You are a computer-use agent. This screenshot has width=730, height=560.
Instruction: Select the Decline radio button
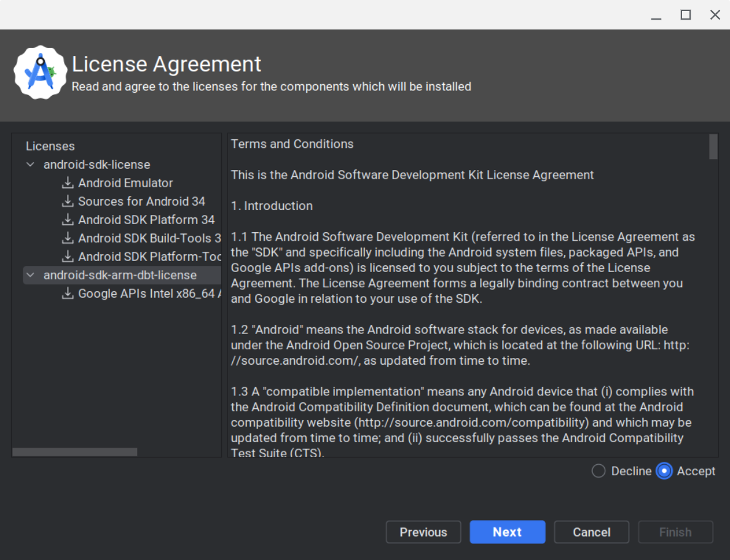coord(598,471)
